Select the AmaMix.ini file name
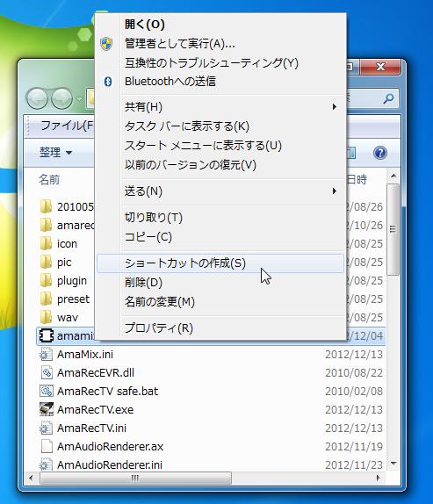Screen dimensions: 433x504 tap(85, 354)
